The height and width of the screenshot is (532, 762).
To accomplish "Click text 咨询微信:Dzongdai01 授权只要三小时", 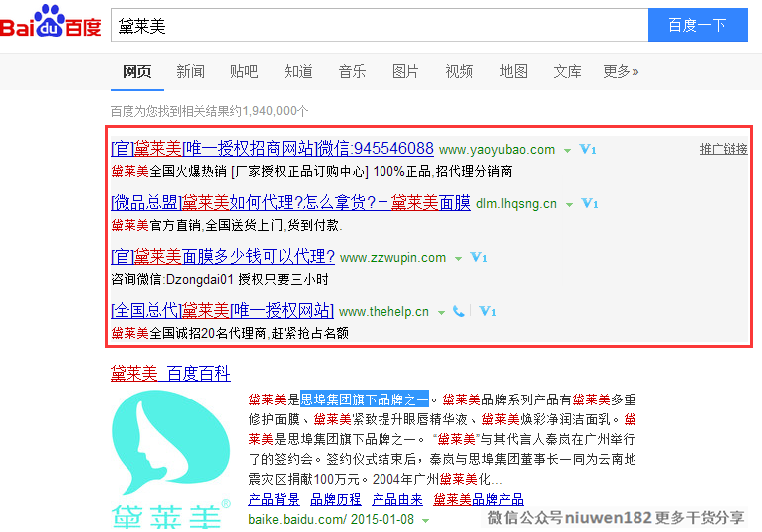I will point(220,279).
